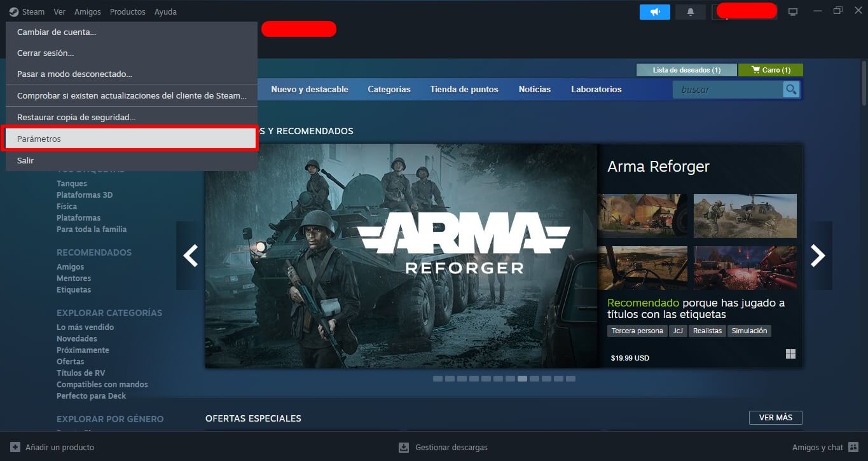868x461 pixels.
Task: Open friends chat icon at bottom right
Action: [x=853, y=447]
